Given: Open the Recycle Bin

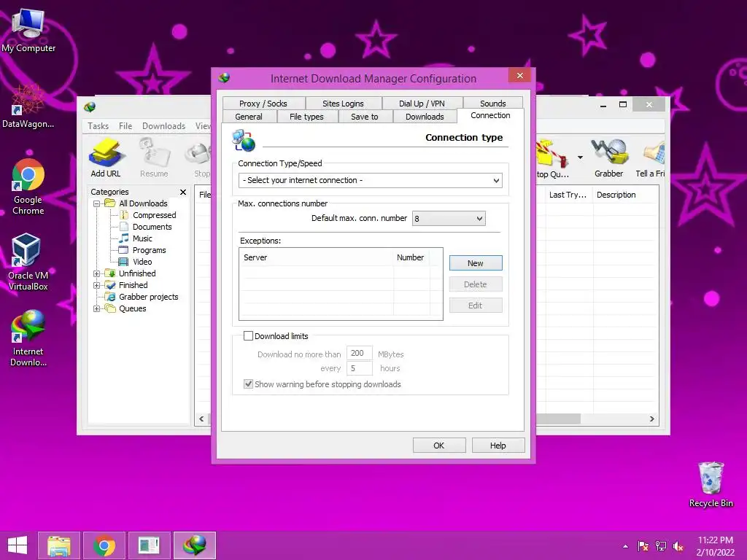Looking at the screenshot, I should (711, 484).
